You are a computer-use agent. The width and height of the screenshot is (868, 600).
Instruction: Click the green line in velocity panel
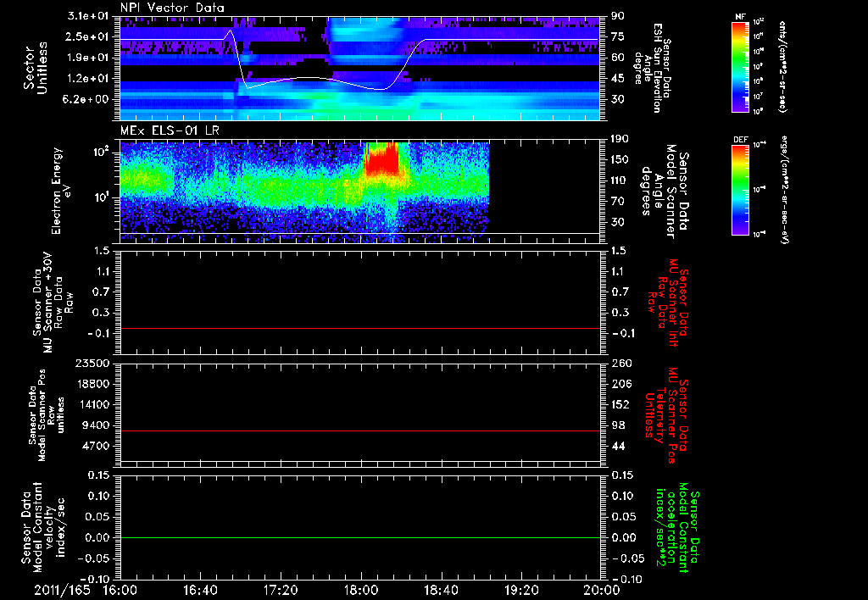pyautogui.click(x=359, y=537)
